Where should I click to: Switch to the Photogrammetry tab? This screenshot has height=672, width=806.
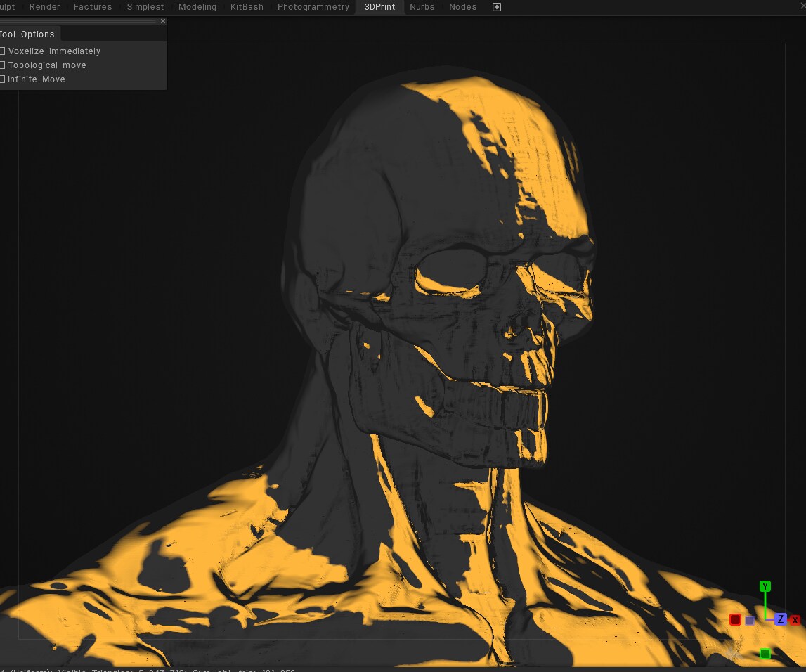point(313,7)
